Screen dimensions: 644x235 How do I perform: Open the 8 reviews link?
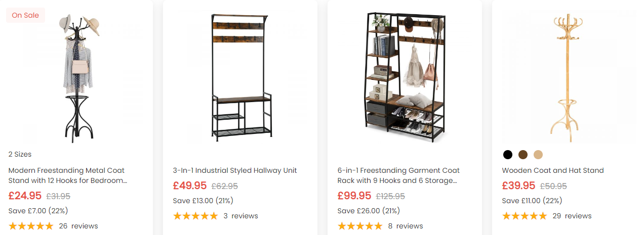[406, 226]
